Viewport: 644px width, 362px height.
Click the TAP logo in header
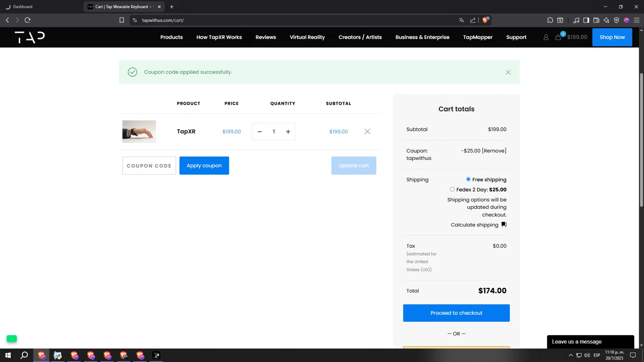30,37
